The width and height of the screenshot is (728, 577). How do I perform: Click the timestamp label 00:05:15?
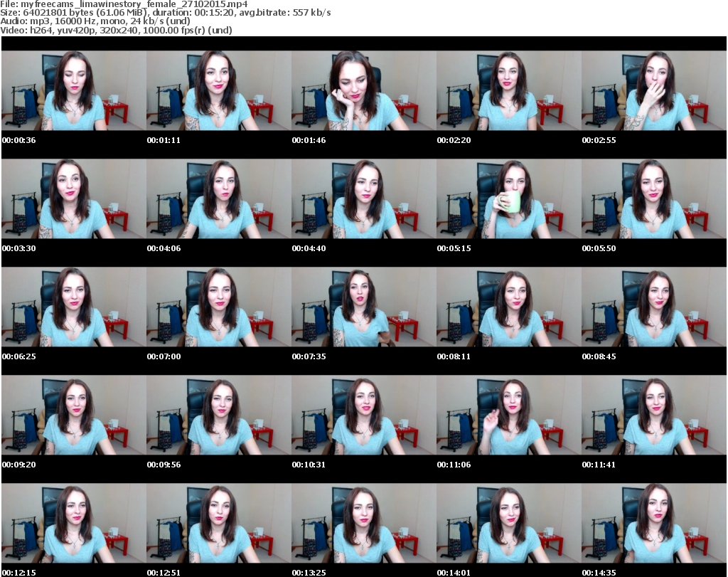[454, 248]
